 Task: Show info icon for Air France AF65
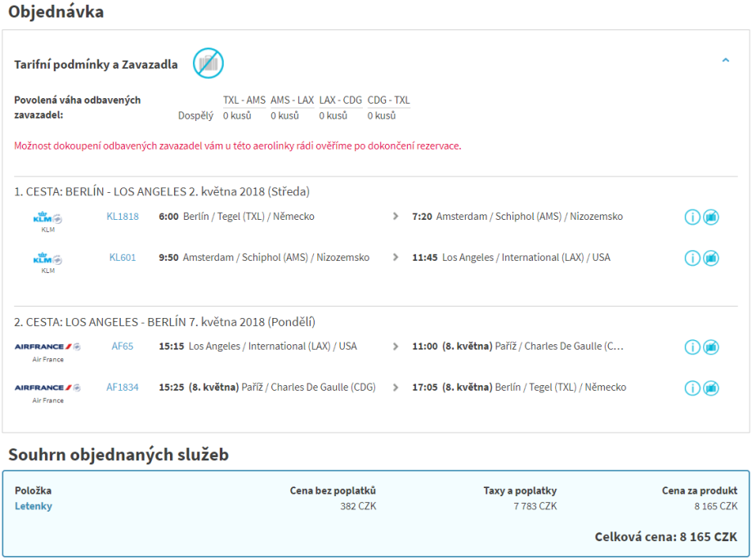click(692, 347)
